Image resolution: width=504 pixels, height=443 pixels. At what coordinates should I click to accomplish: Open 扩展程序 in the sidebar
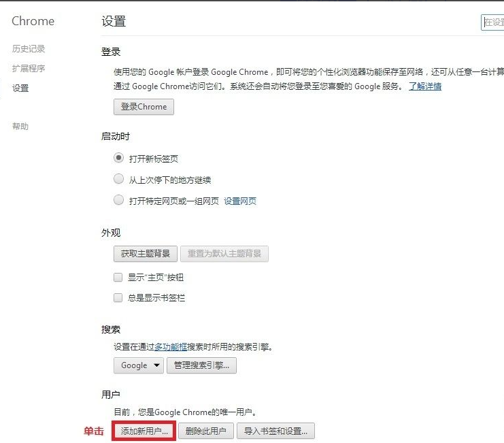pos(29,68)
